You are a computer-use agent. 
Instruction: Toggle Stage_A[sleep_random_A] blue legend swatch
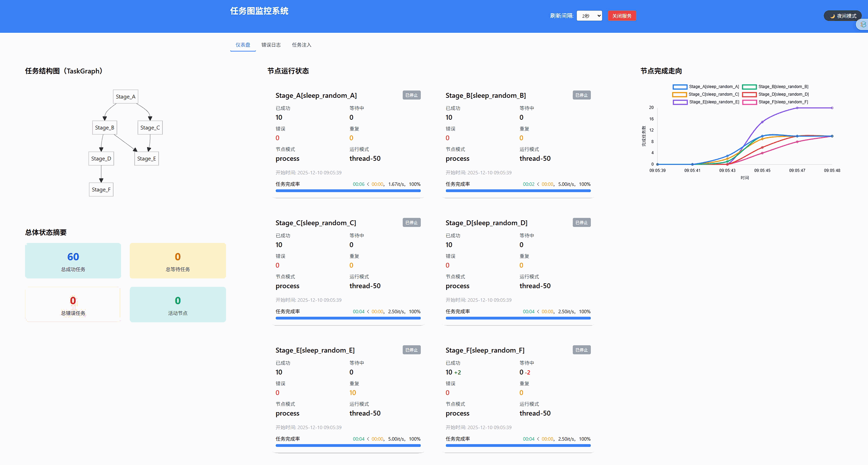(x=680, y=87)
